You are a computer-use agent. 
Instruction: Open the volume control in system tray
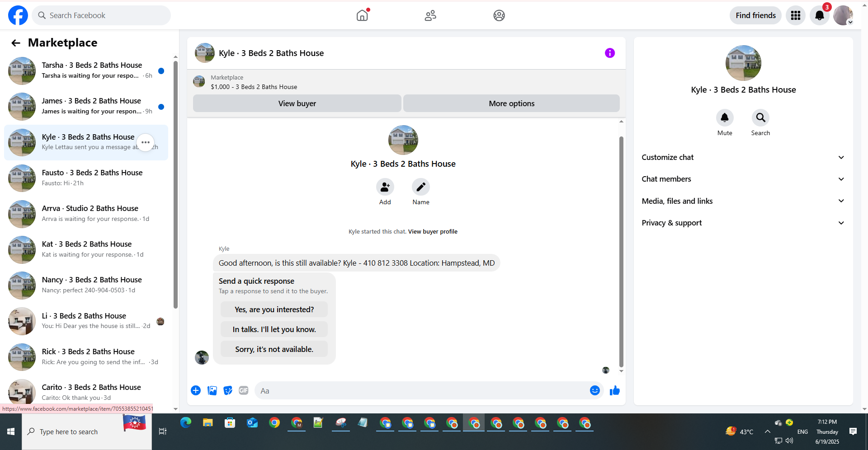pyautogui.click(x=789, y=441)
